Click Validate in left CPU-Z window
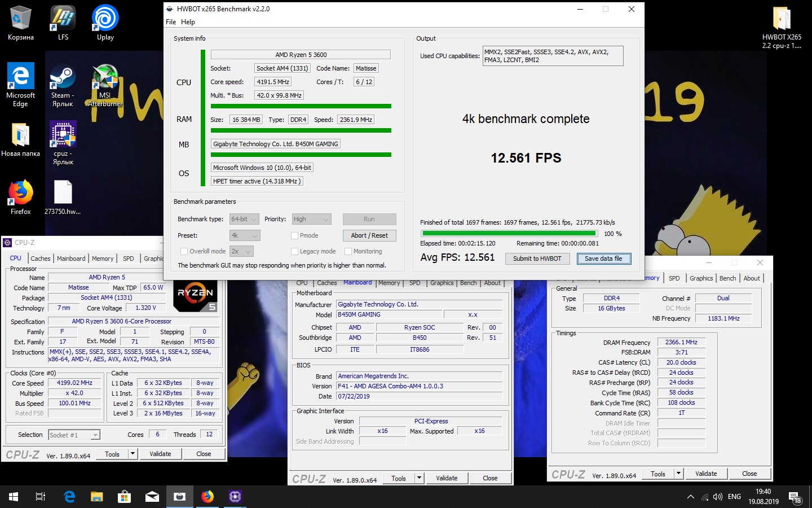The height and width of the screenshot is (508, 812). 160,454
